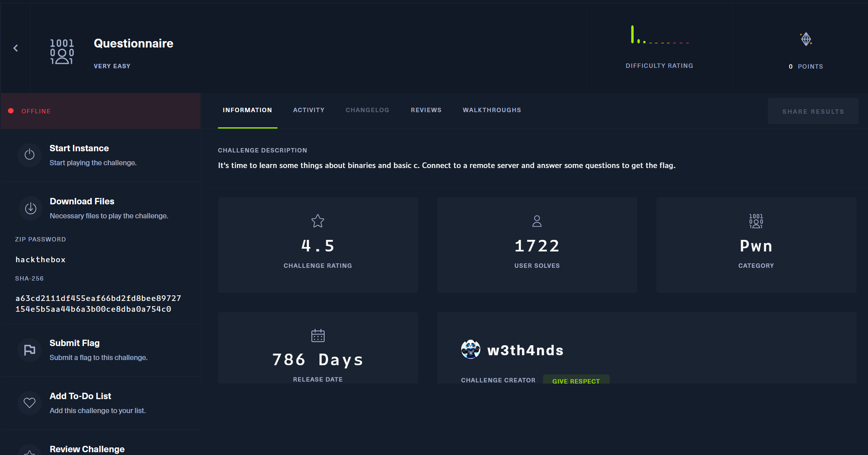868x455 pixels.
Task: Click the Pwn category icon beside Questionnaire title
Action: click(62, 51)
